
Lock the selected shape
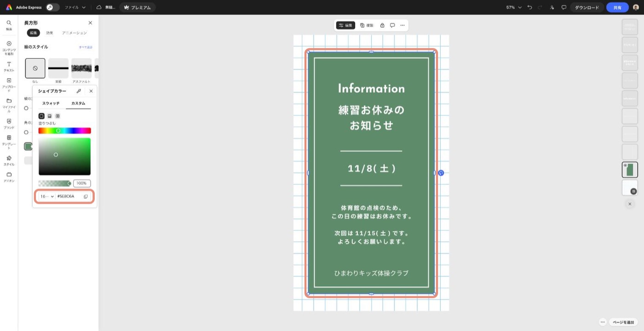(382, 25)
